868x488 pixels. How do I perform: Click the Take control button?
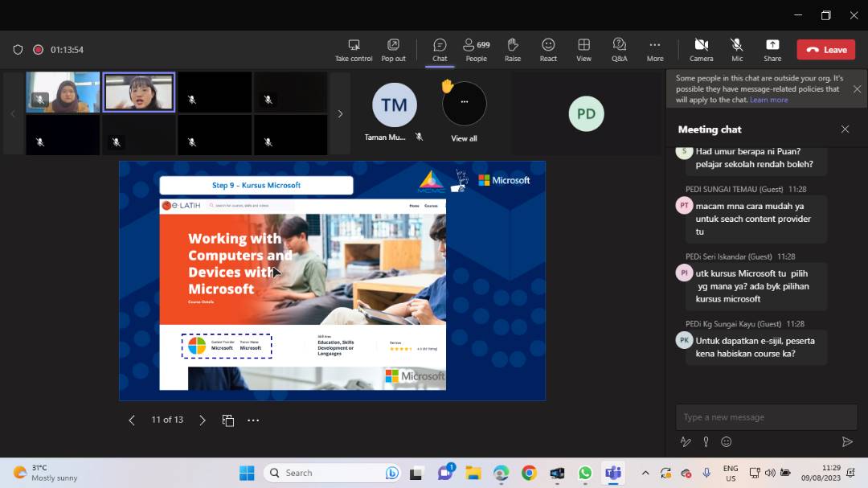click(354, 50)
